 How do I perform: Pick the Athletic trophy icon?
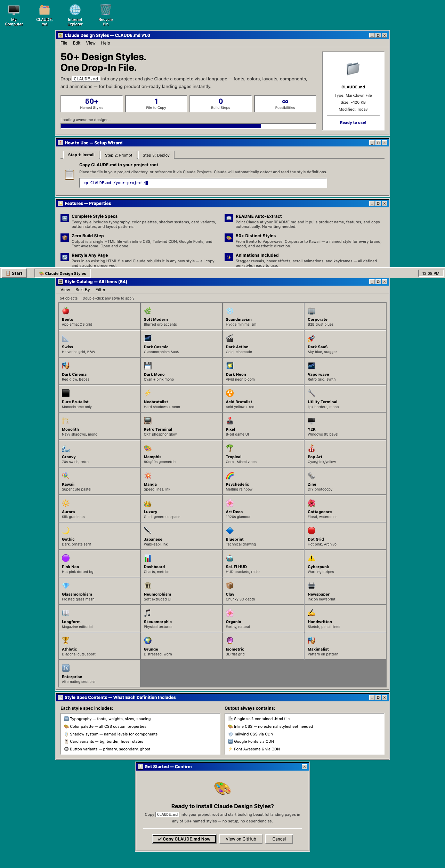pyautogui.click(x=66, y=640)
